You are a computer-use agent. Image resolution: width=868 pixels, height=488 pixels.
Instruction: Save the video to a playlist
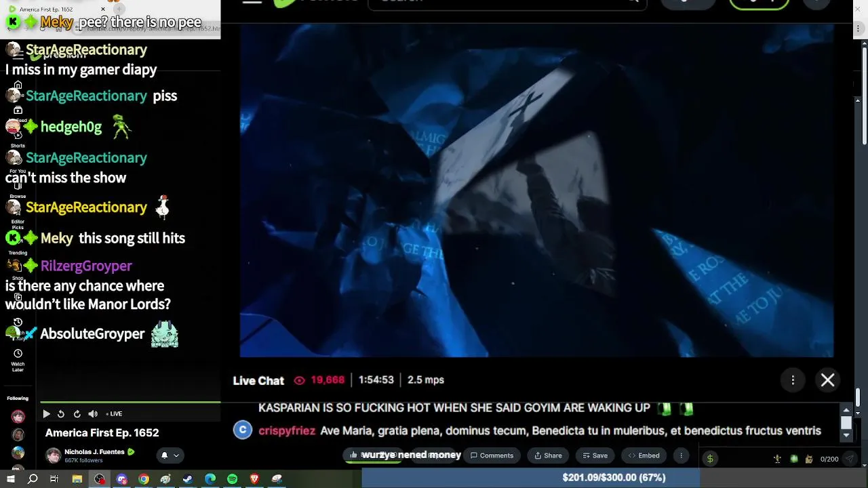coord(595,455)
